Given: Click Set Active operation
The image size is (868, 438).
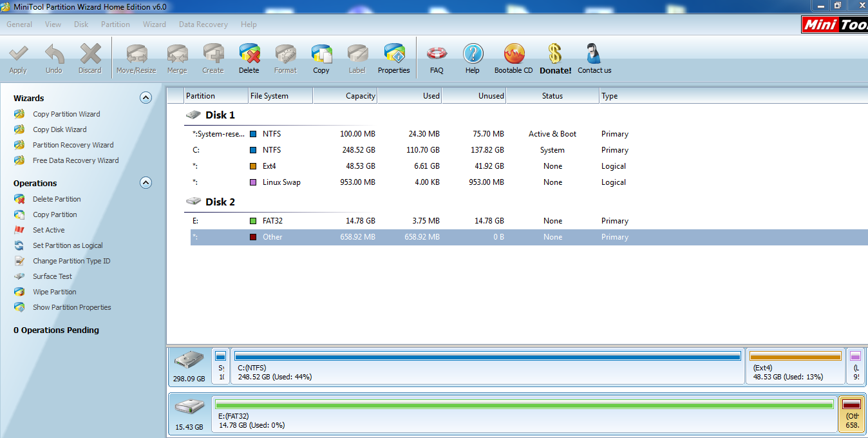Looking at the screenshot, I should (48, 230).
